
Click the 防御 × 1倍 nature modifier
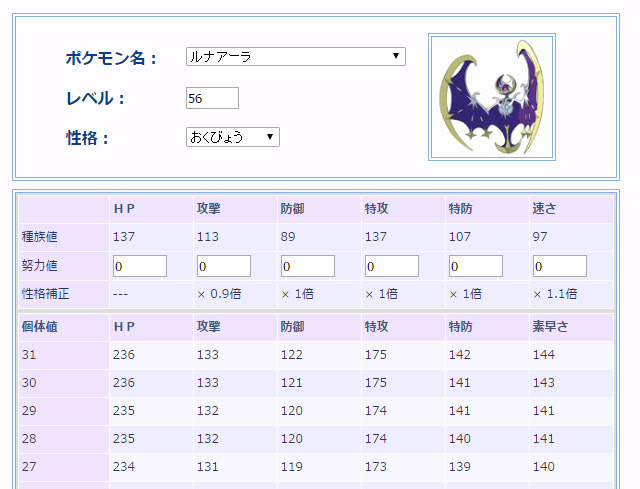click(298, 294)
